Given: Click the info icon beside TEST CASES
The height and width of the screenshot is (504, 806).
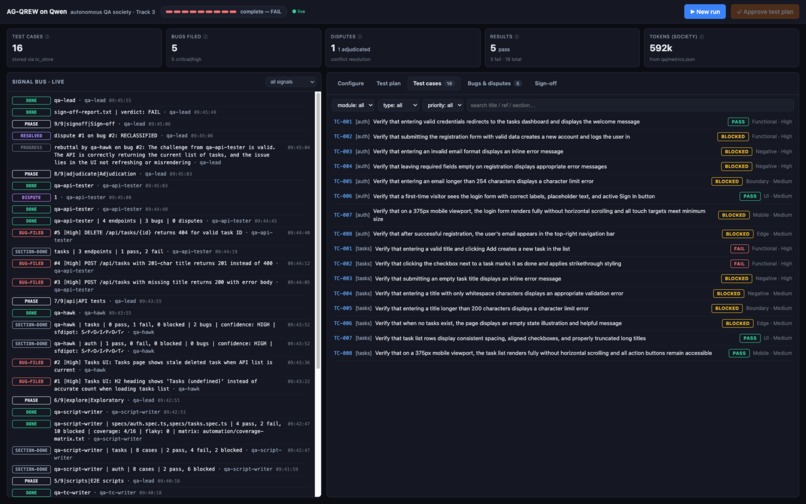Looking at the screenshot, I should (47, 37).
